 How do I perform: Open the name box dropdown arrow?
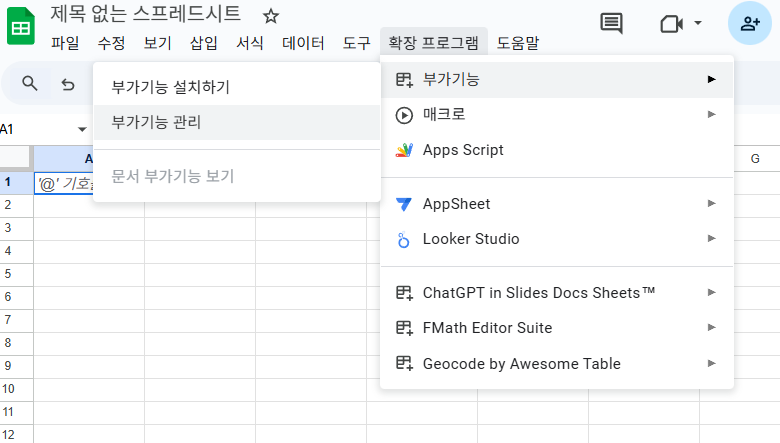[x=82, y=130]
